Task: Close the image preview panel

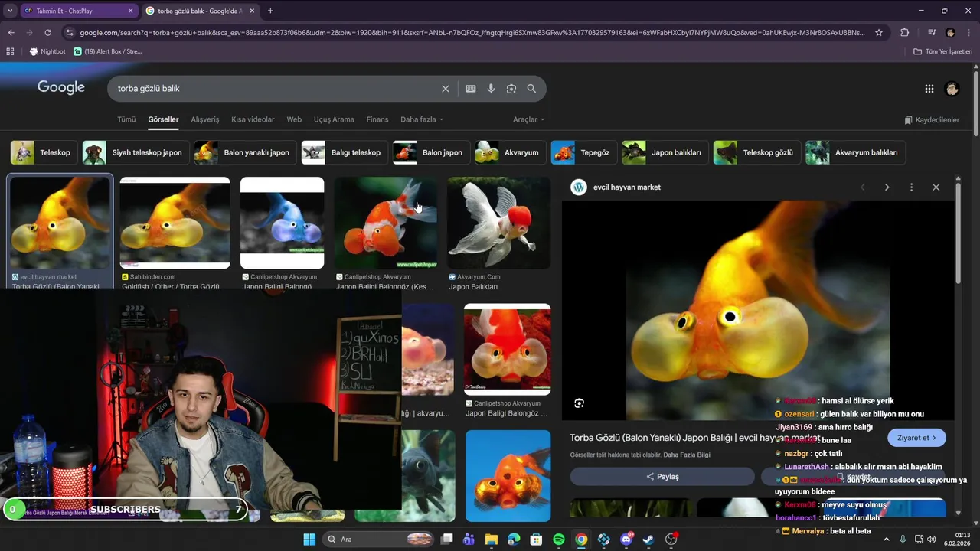Action: tap(936, 187)
